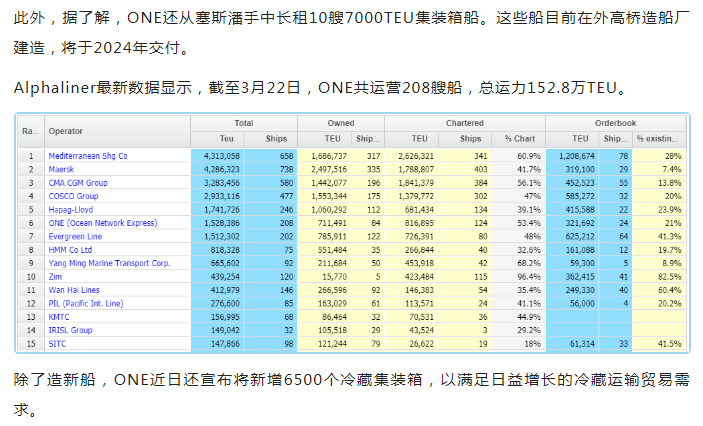Select Hapag-Lloyd total TEU 1,741,726
The width and height of the screenshot is (703, 426).
click(218, 209)
